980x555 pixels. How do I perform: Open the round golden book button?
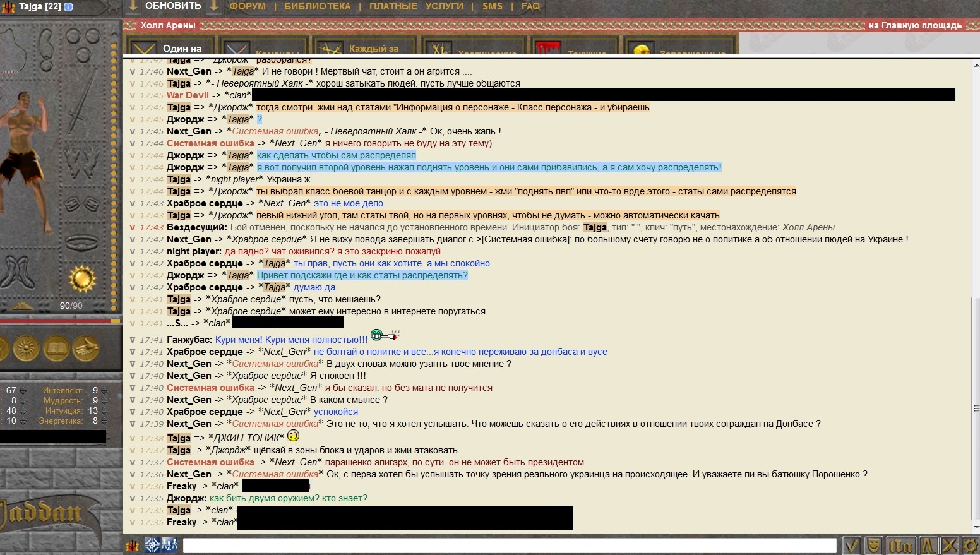(x=56, y=348)
